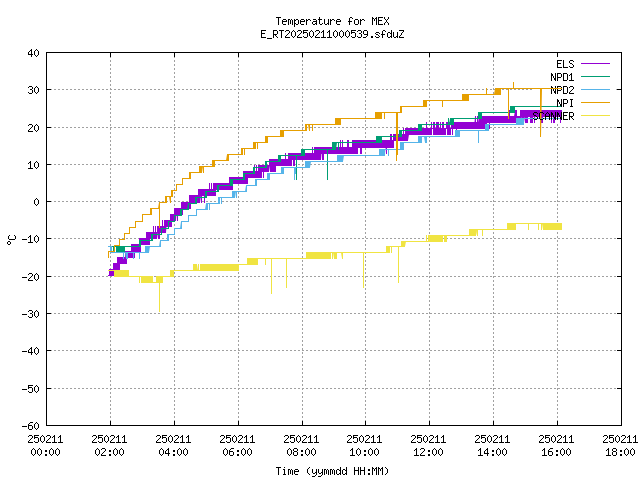Viewport: 640px width, 480px height.
Task: Click the x-axis tick label 250211 12:00
Action: point(428,446)
